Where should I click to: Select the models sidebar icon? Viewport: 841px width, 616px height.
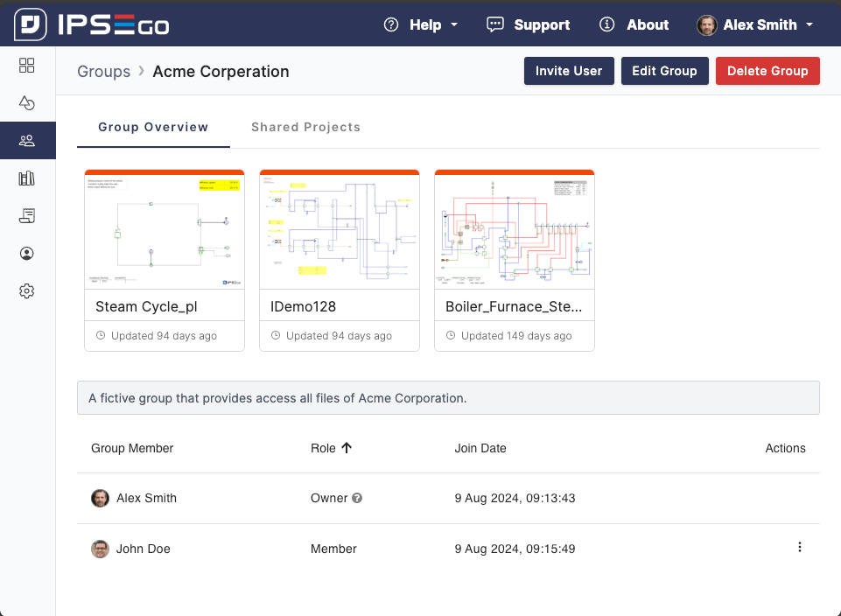26,102
